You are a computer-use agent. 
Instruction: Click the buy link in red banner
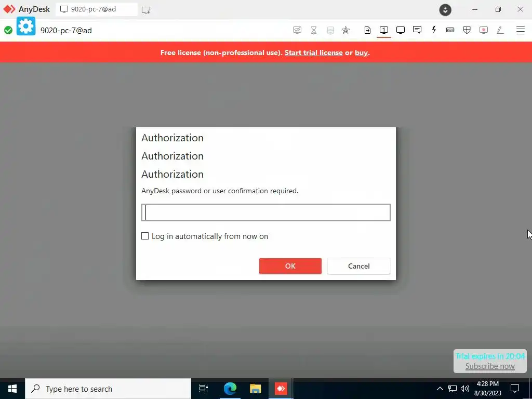[362, 52]
